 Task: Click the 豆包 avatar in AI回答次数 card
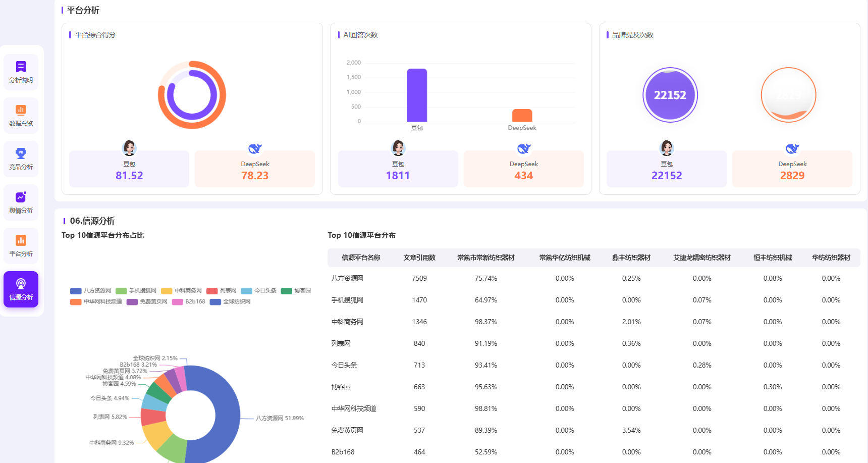(x=398, y=148)
